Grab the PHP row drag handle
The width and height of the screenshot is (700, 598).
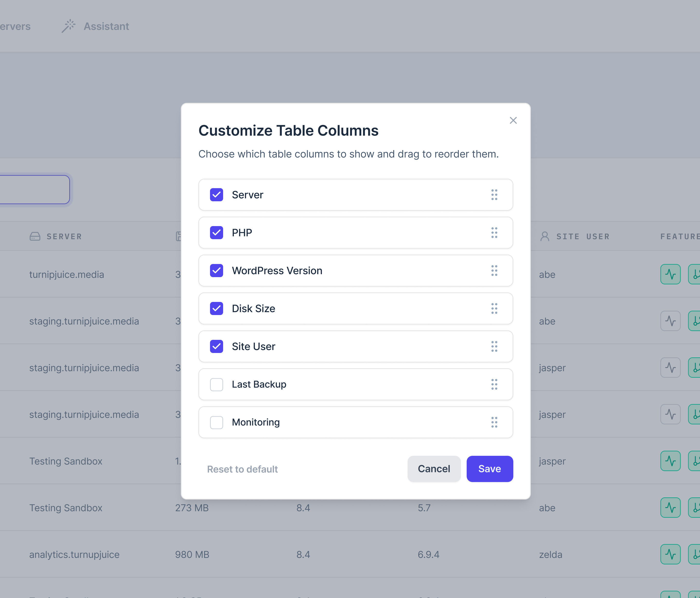(x=494, y=232)
